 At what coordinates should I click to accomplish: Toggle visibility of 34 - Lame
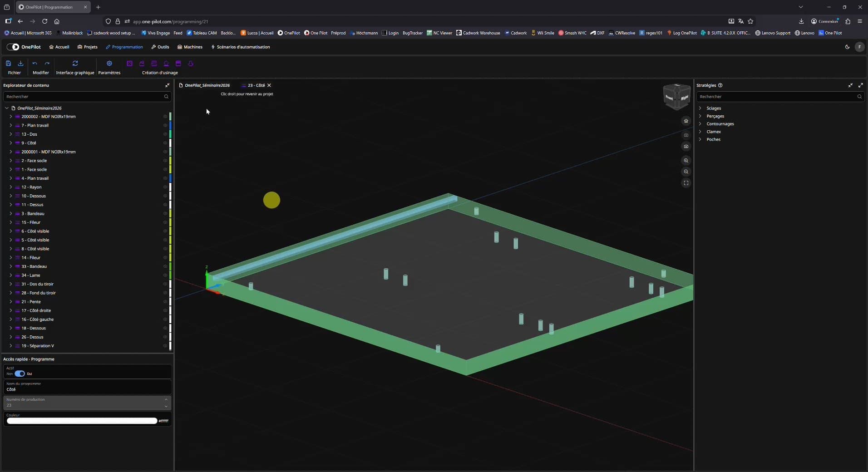165,275
